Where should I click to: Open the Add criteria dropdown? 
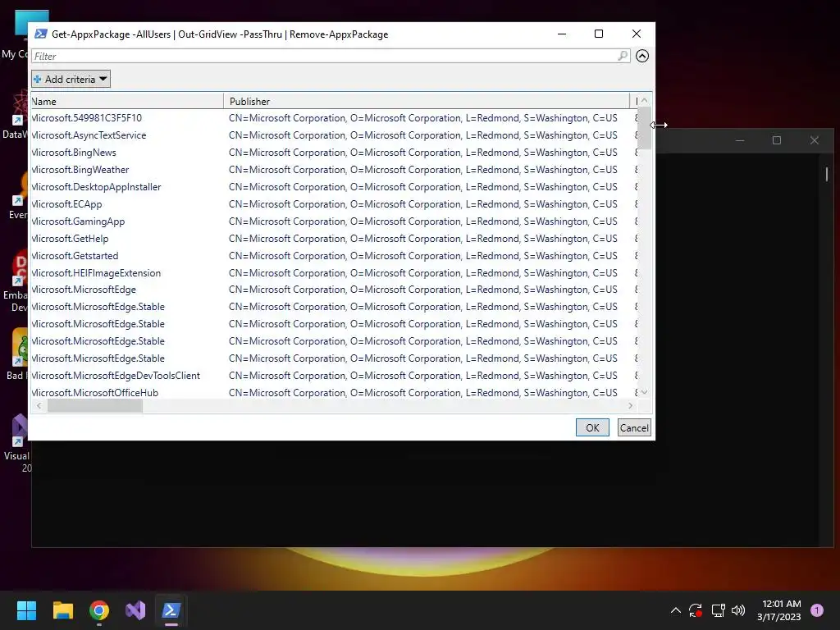71,80
